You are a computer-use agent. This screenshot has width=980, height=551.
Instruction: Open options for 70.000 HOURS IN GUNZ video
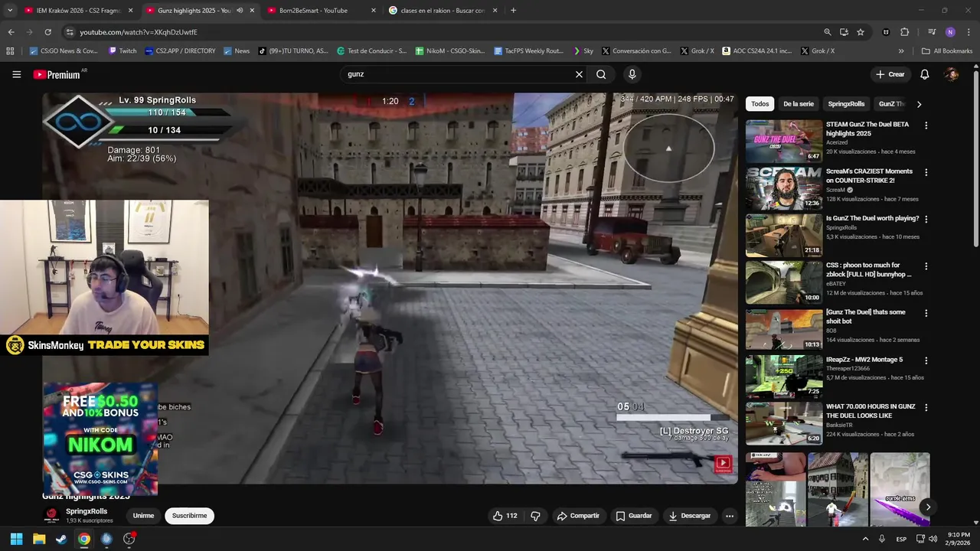(926, 407)
